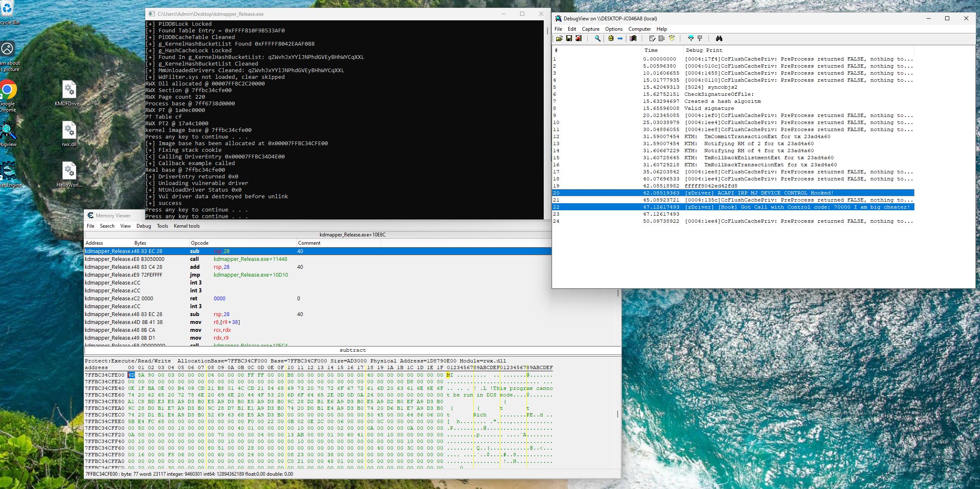Open Find with the binoculars icon
The width and height of the screenshot is (980, 489).
719,39
